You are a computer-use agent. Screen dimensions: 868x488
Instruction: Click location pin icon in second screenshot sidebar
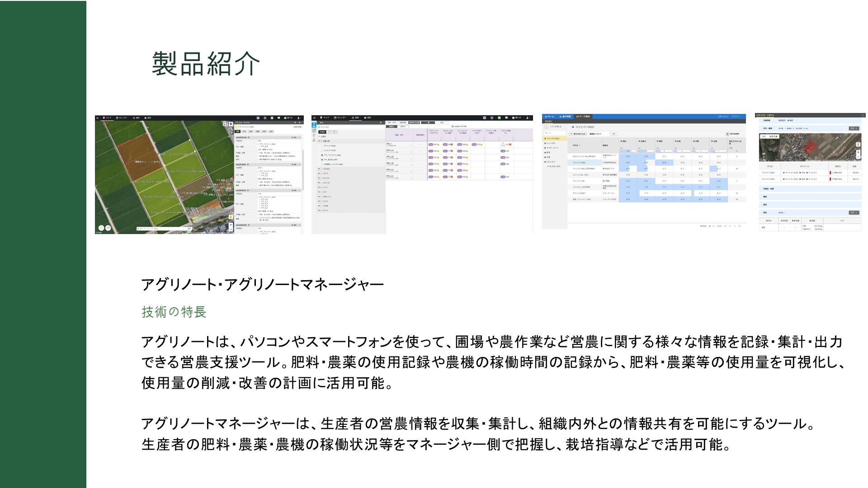(314, 135)
